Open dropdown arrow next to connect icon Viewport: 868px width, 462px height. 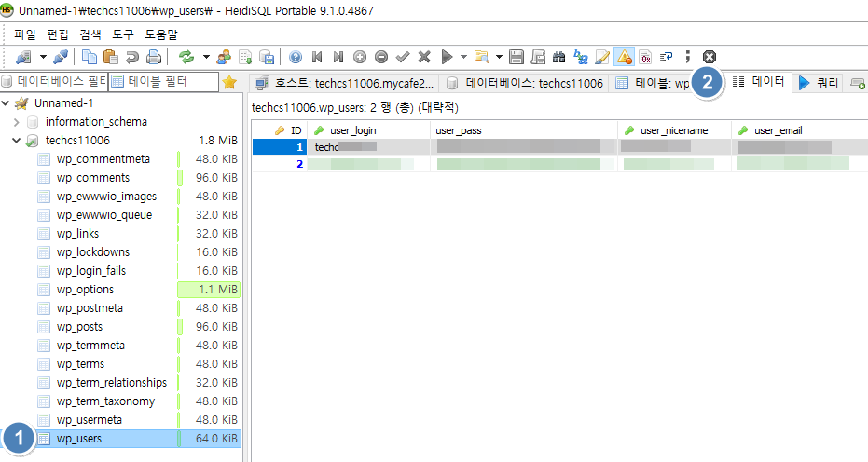(x=43, y=57)
